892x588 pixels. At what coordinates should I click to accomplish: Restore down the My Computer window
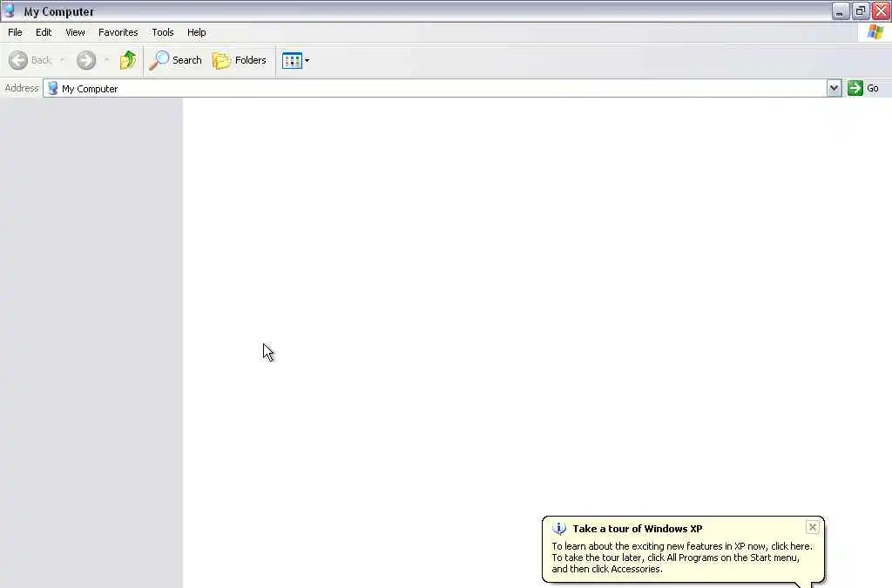coord(860,10)
